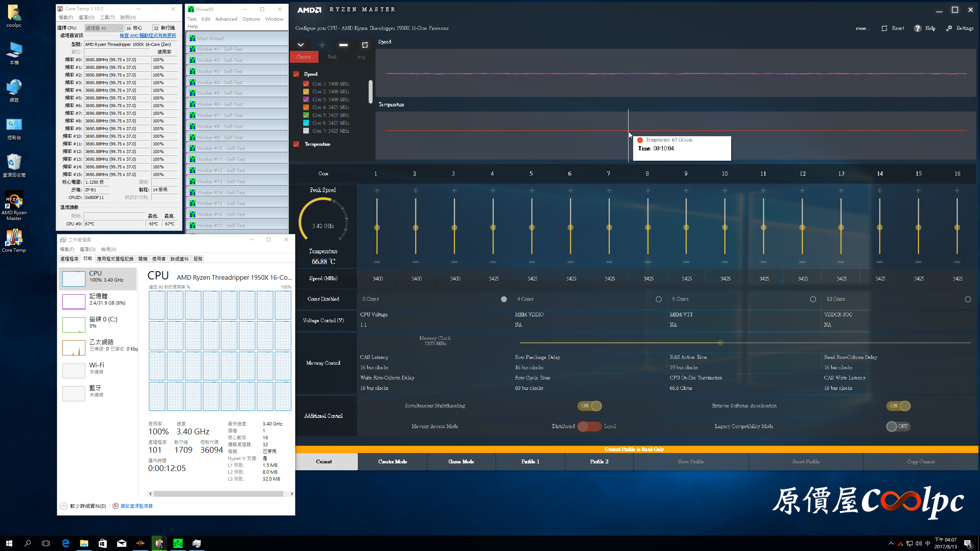Screen dimensions: 980x551
Task: Open Microsoft Edge from the taskbar
Action: (x=65, y=543)
